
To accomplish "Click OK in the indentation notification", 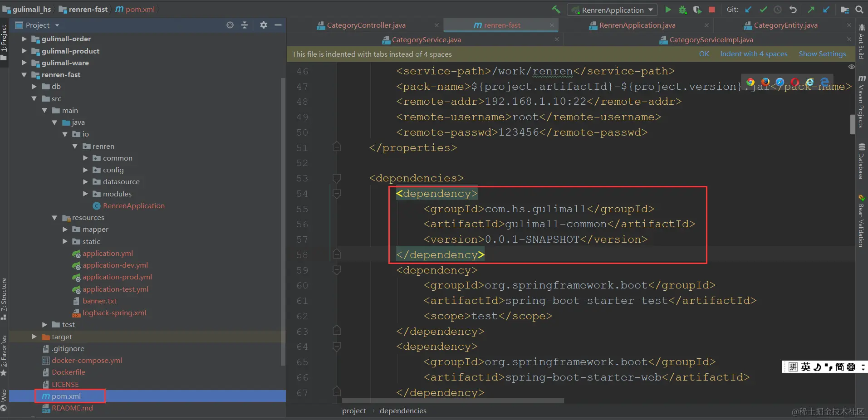I will click(x=704, y=54).
